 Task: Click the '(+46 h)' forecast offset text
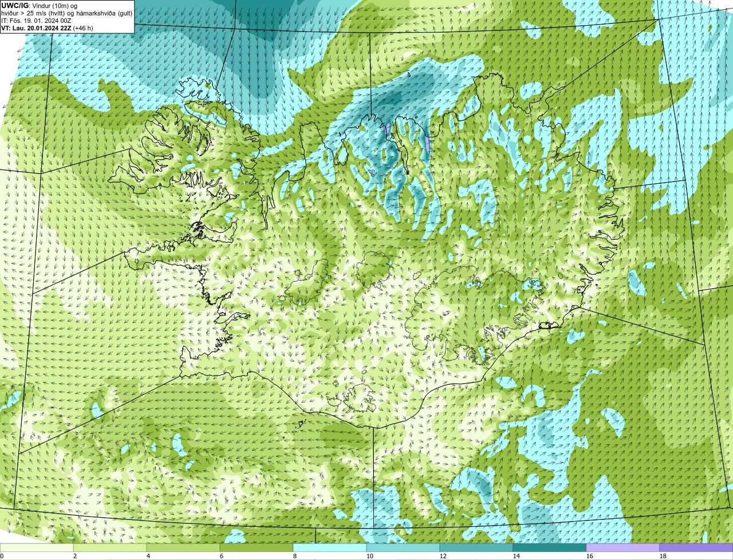tap(83, 28)
